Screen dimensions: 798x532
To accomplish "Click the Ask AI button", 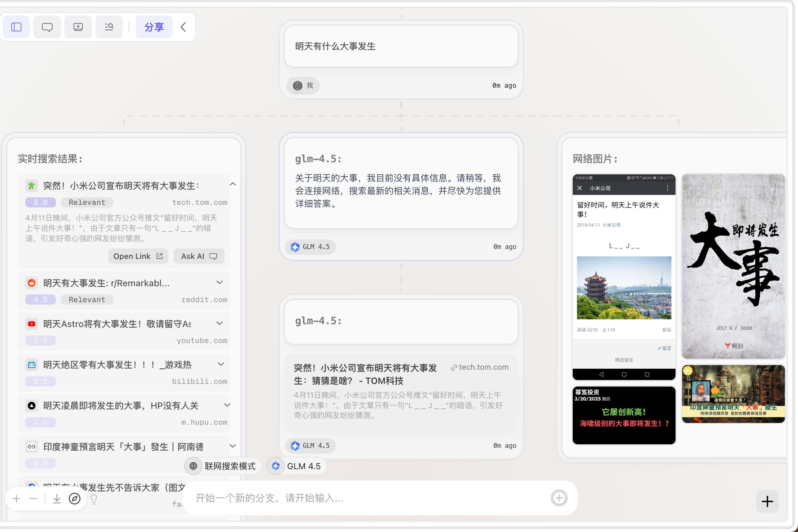I will tap(199, 256).
